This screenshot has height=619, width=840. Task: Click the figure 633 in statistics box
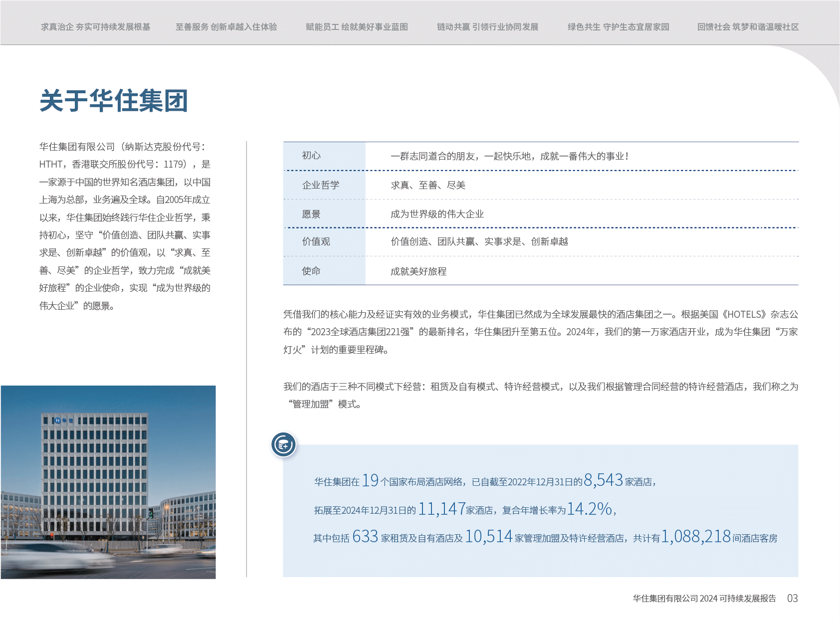pos(365,536)
